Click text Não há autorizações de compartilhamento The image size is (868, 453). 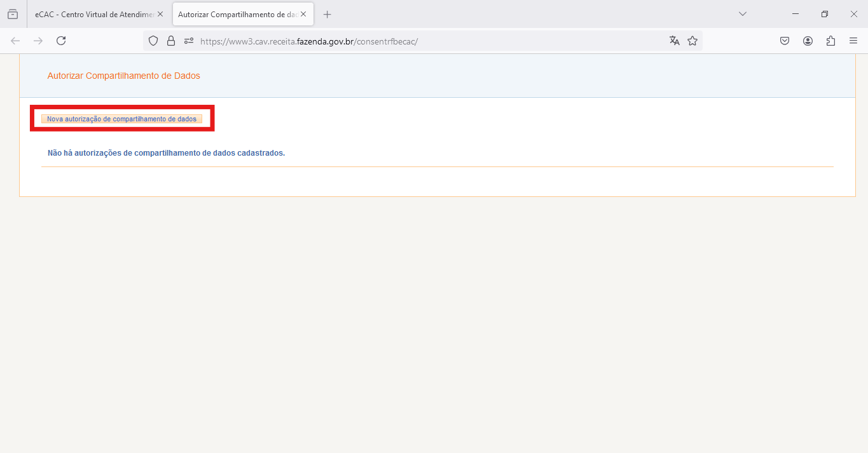click(167, 153)
